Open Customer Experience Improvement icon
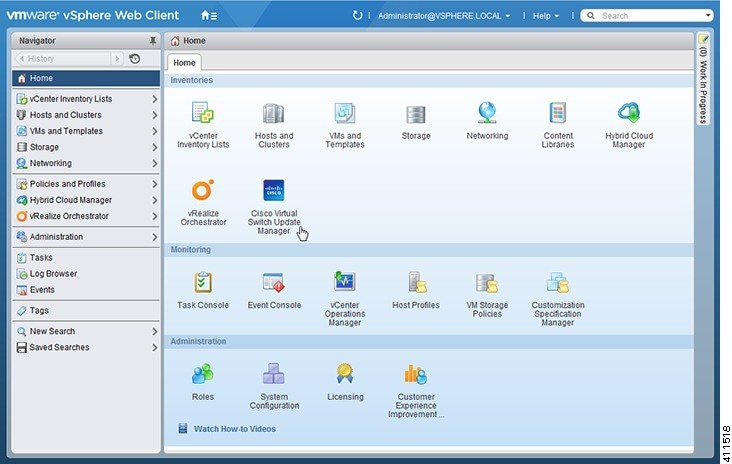 pyautogui.click(x=415, y=374)
